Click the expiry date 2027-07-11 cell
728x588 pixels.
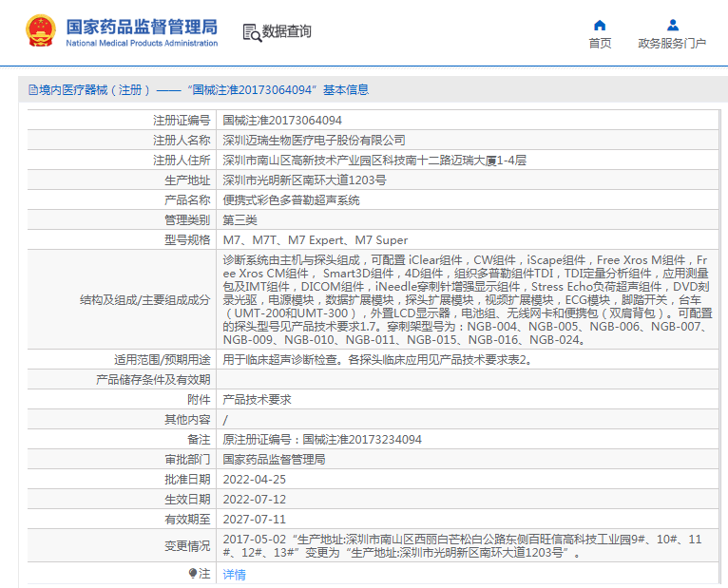pos(254,520)
